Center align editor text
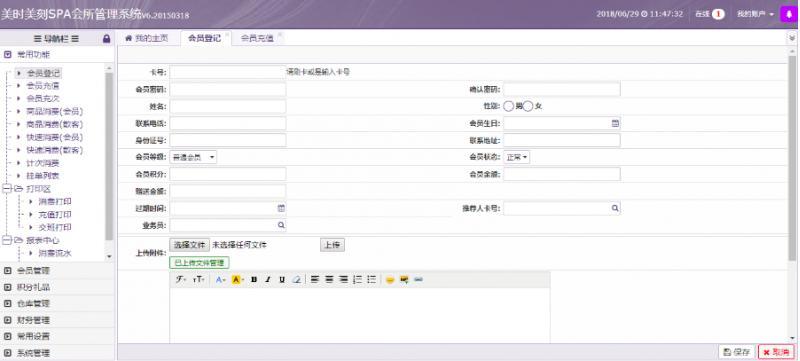The height and width of the screenshot is (361, 800). point(329,279)
